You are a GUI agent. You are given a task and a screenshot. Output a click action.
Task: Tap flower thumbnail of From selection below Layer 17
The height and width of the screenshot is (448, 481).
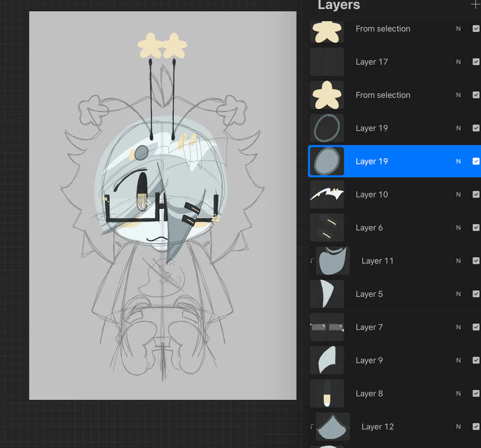pos(327,95)
